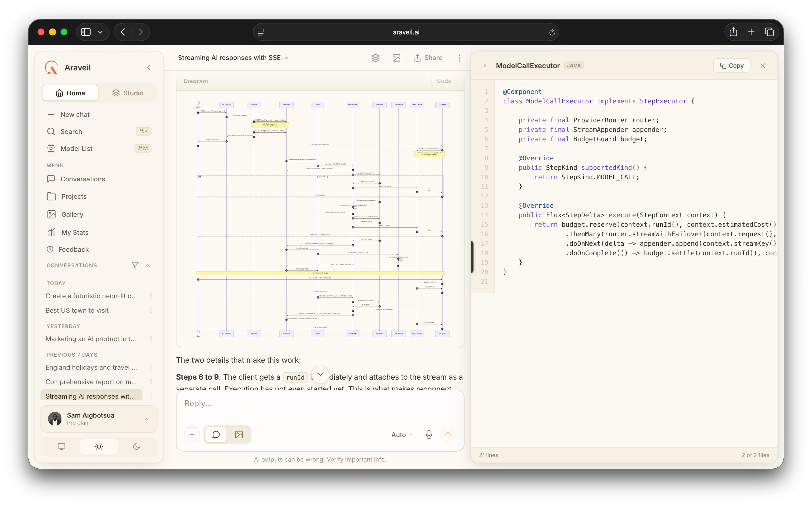Select light theme sun option

coord(99,446)
